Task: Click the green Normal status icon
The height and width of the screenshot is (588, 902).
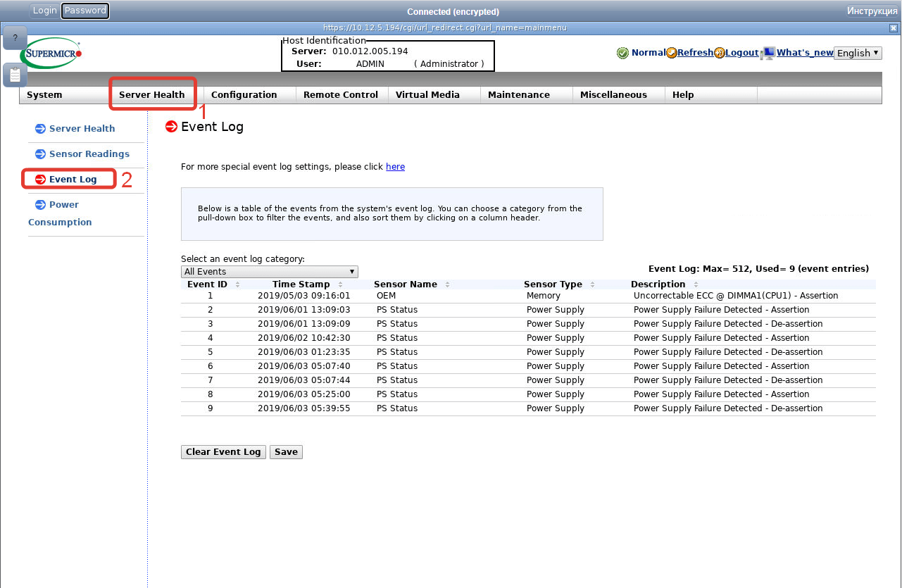Action: pos(622,53)
